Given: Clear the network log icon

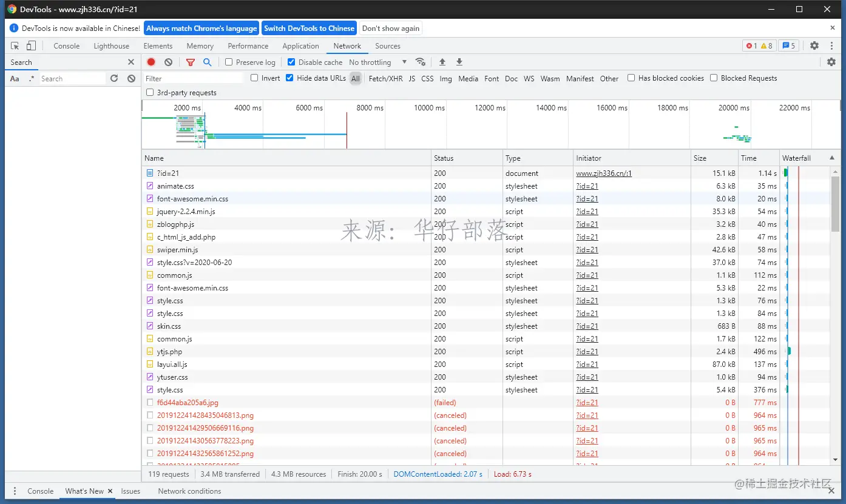Looking at the screenshot, I should (168, 62).
